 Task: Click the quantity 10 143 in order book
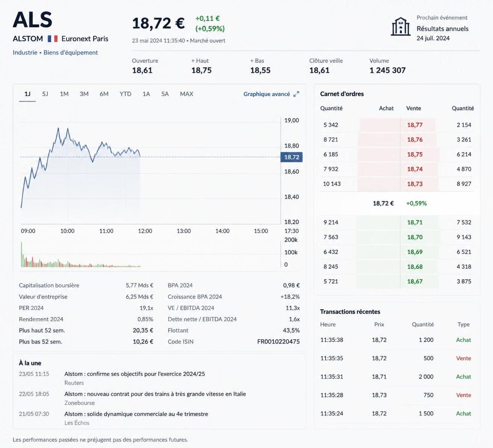332,184
